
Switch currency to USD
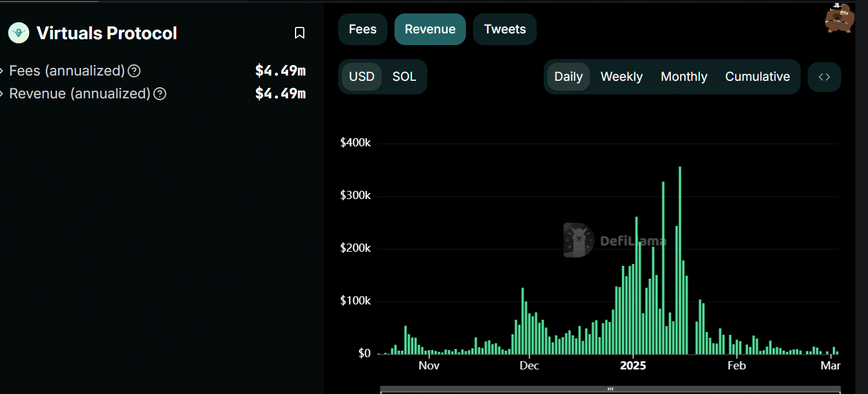pyautogui.click(x=362, y=77)
